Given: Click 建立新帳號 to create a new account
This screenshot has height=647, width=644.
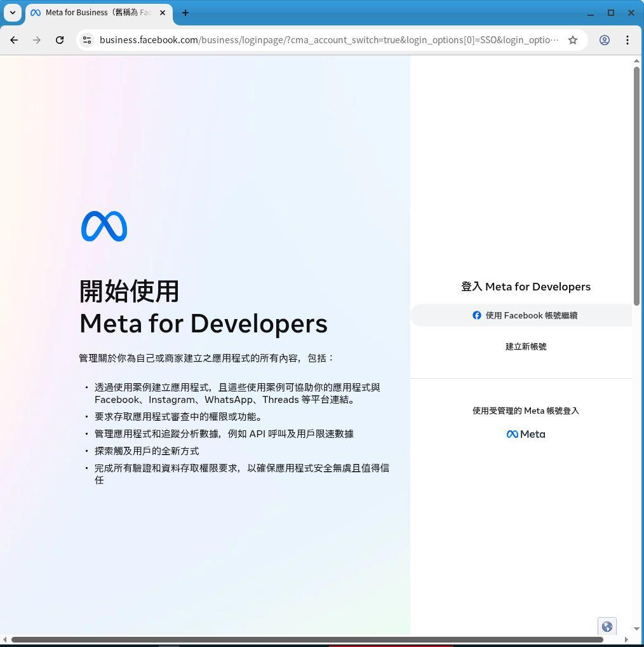Looking at the screenshot, I should tap(526, 346).
